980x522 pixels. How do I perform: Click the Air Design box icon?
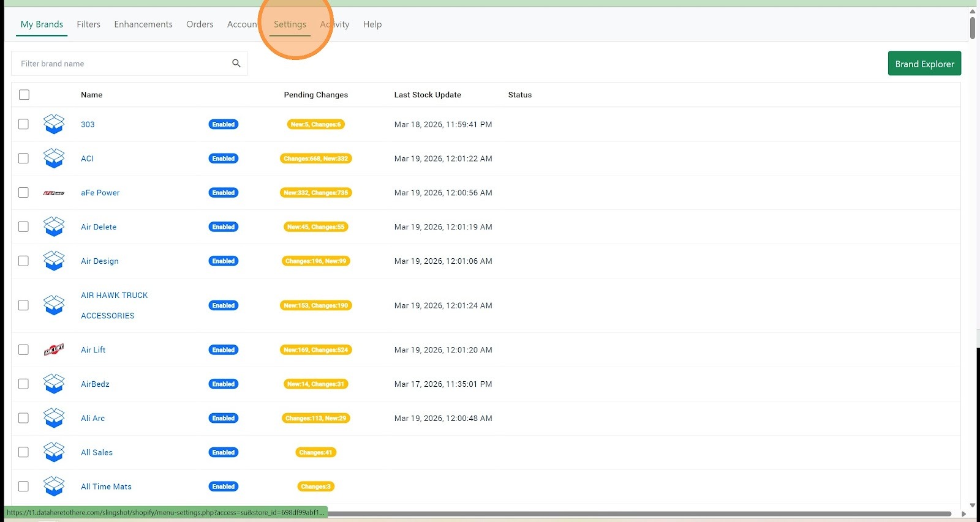tap(54, 261)
